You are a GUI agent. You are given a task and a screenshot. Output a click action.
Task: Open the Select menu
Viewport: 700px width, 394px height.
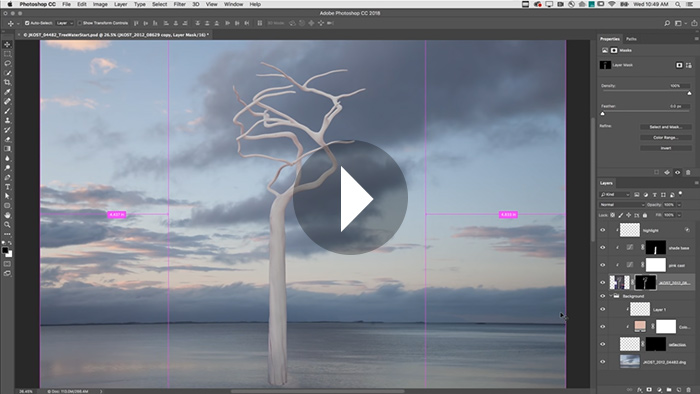tap(159, 4)
